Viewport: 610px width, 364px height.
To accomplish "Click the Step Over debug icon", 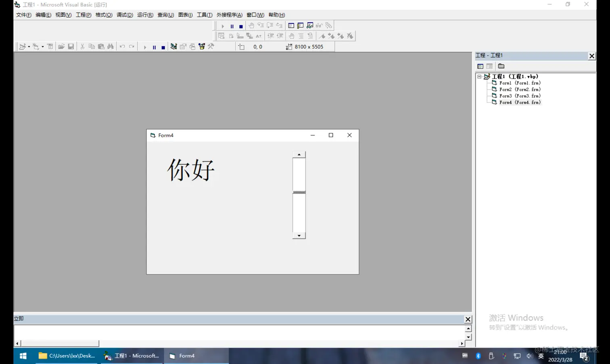I will click(270, 25).
